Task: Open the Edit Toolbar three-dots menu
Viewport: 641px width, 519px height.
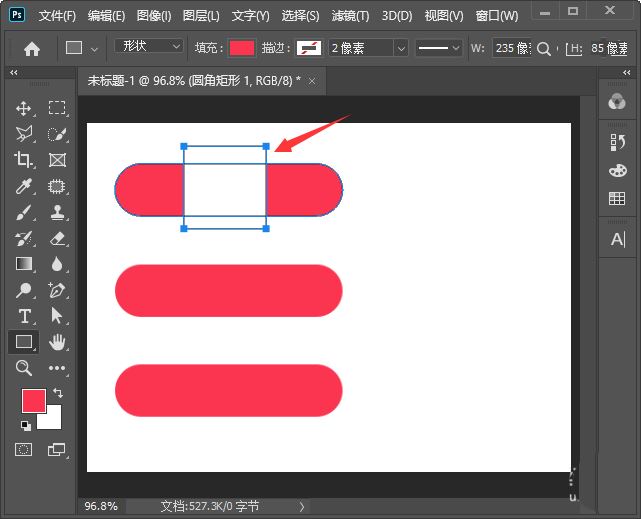Action: (57, 368)
